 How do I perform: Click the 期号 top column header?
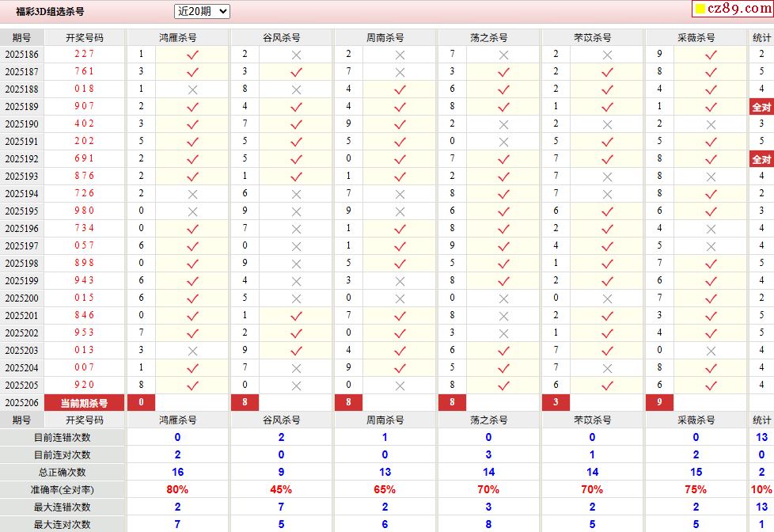(21, 37)
